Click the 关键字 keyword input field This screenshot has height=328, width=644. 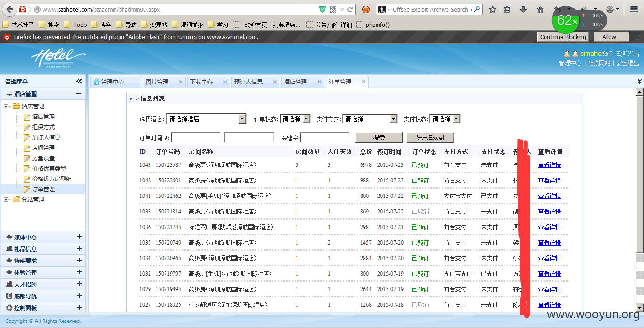pyautogui.click(x=325, y=138)
